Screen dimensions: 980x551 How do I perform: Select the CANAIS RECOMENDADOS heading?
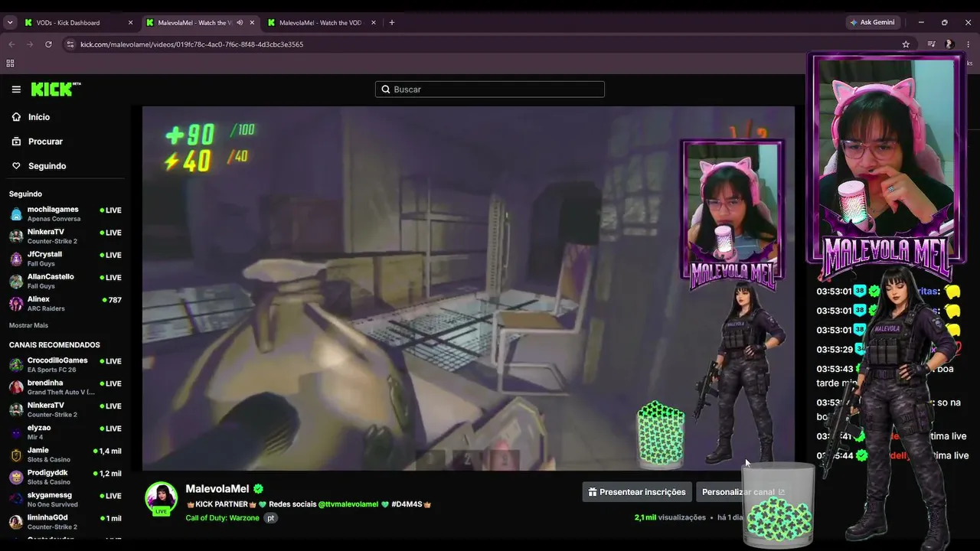point(54,345)
